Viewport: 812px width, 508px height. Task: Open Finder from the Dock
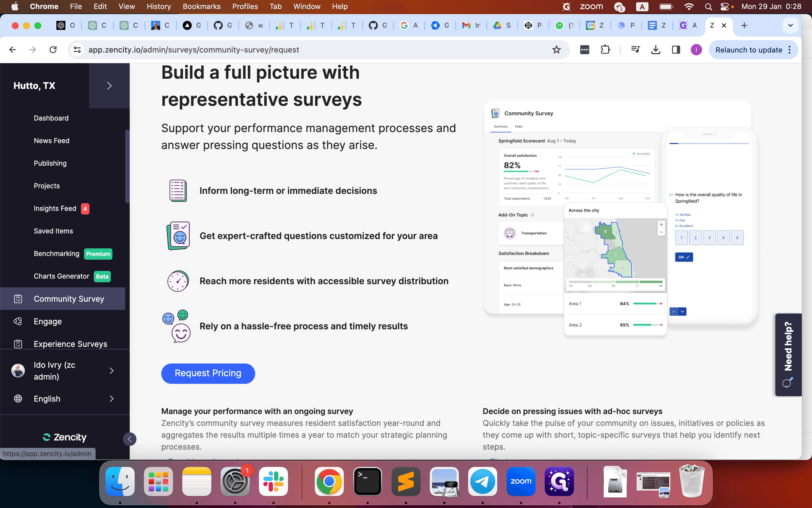[x=120, y=481]
